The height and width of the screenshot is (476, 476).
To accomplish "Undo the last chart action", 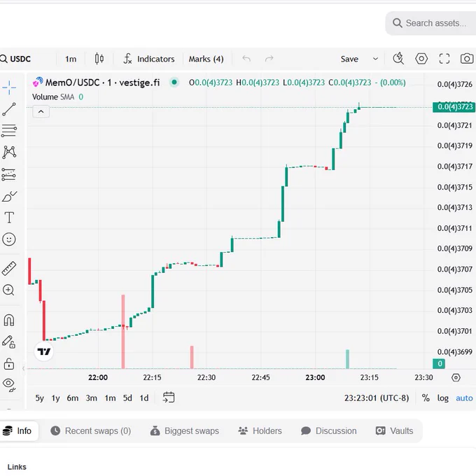I will (x=246, y=59).
